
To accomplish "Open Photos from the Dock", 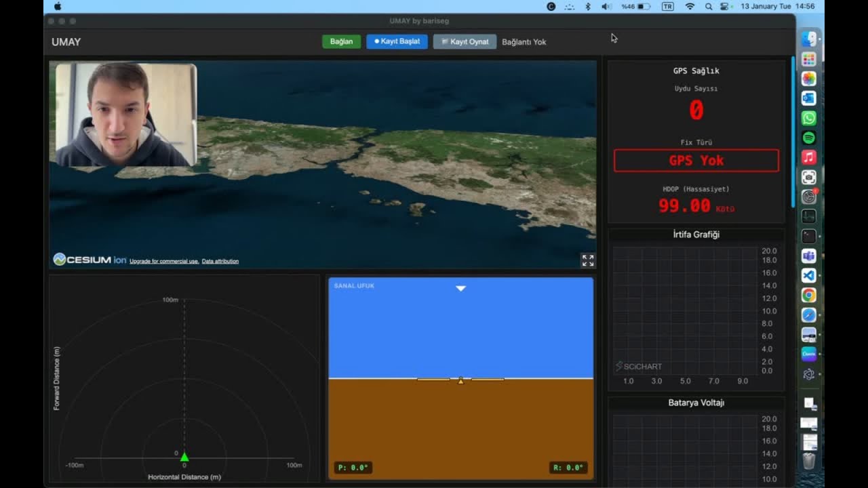I will tap(809, 79).
